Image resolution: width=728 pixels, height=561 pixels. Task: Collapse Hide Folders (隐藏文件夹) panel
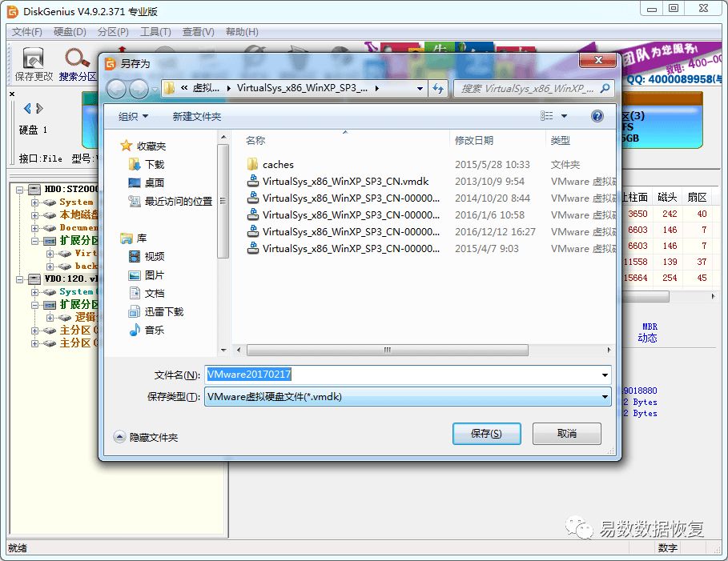(146, 437)
